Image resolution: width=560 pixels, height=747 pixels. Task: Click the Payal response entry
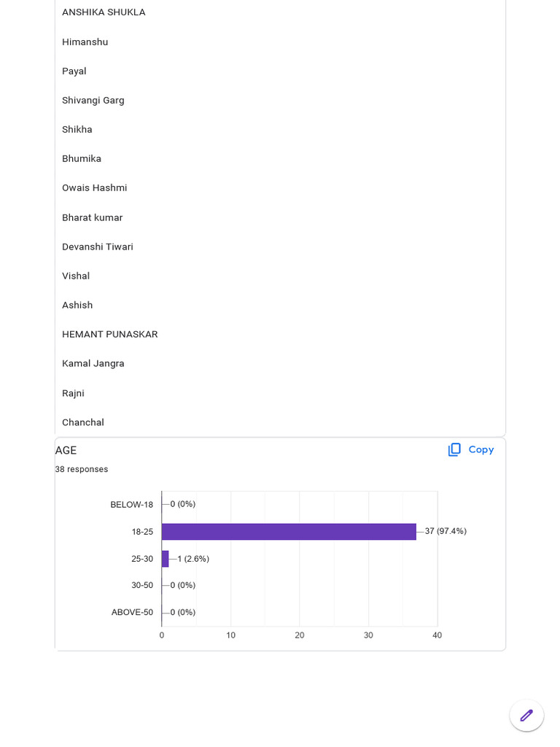point(74,71)
